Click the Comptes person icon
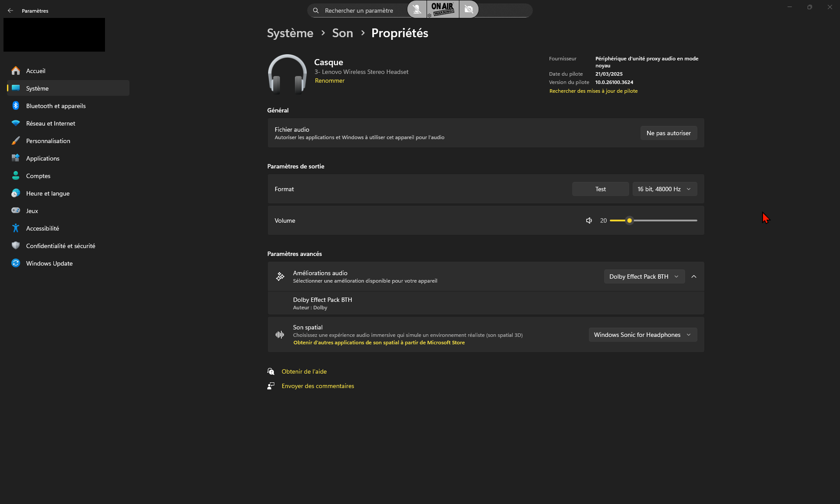840x504 pixels. [16, 176]
